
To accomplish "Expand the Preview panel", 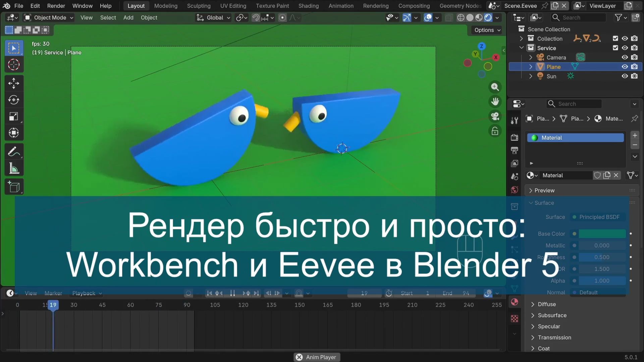I will (582, 190).
